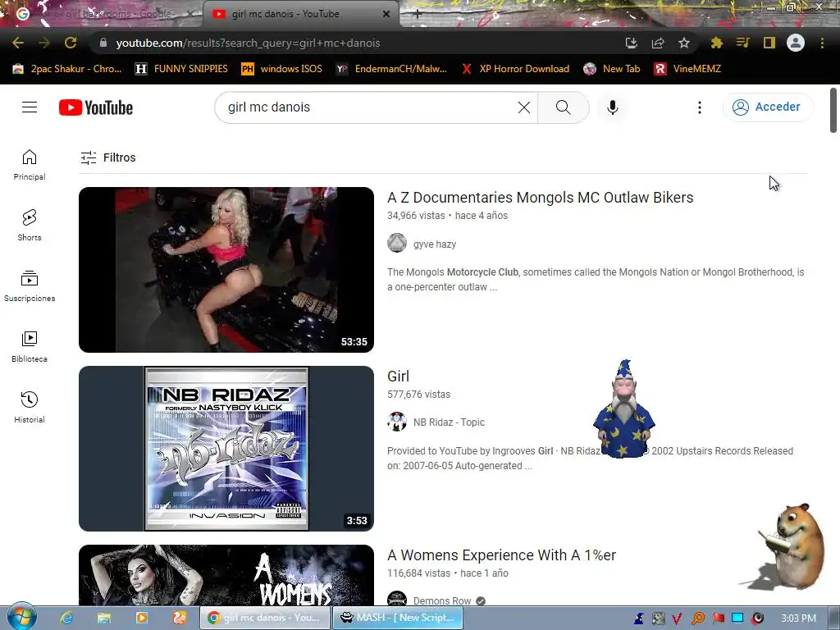Click the browser back arrow

18,43
